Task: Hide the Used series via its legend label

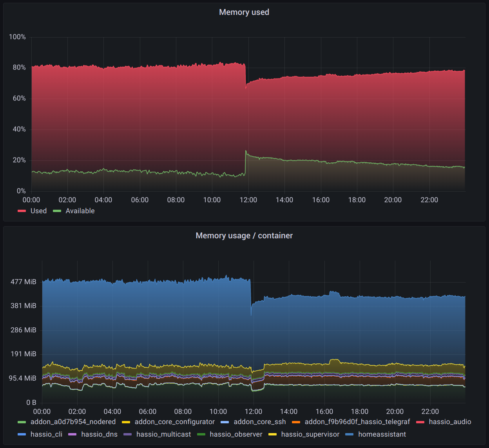Action: [x=38, y=211]
